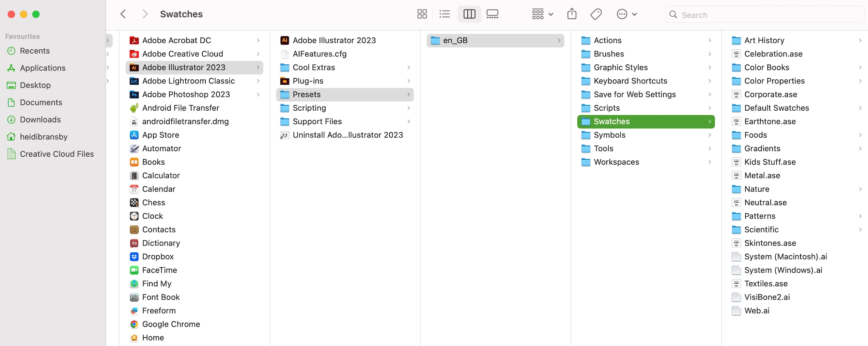Image resolution: width=868 pixels, height=346 pixels.
Task: Open the group-by options dropdown
Action: coord(542,14)
